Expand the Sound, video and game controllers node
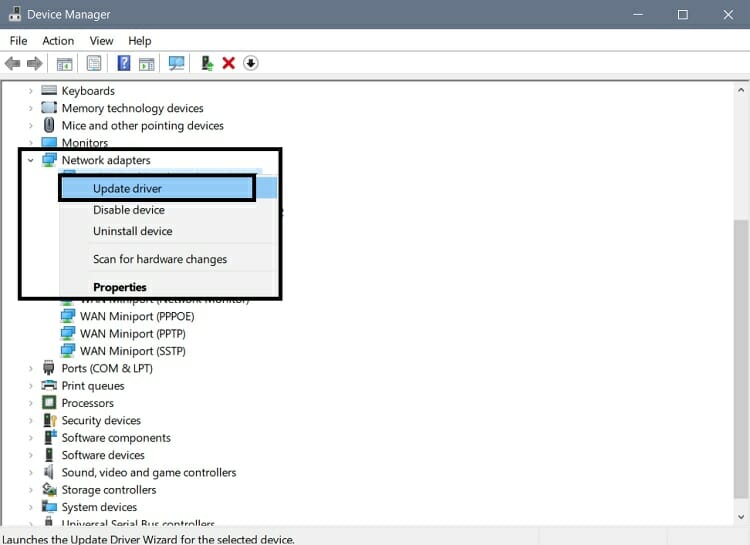Image resolution: width=750 pixels, height=545 pixels. 31,472
